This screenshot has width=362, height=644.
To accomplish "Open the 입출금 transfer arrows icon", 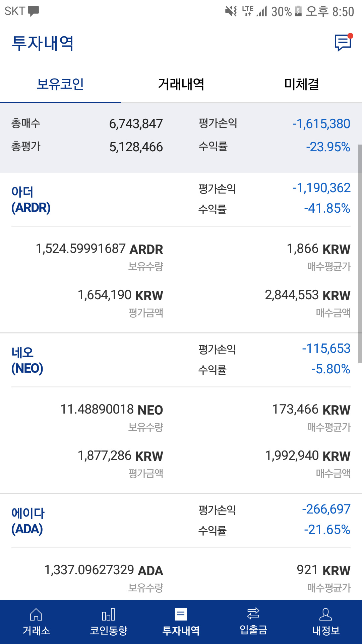I will 253,614.
